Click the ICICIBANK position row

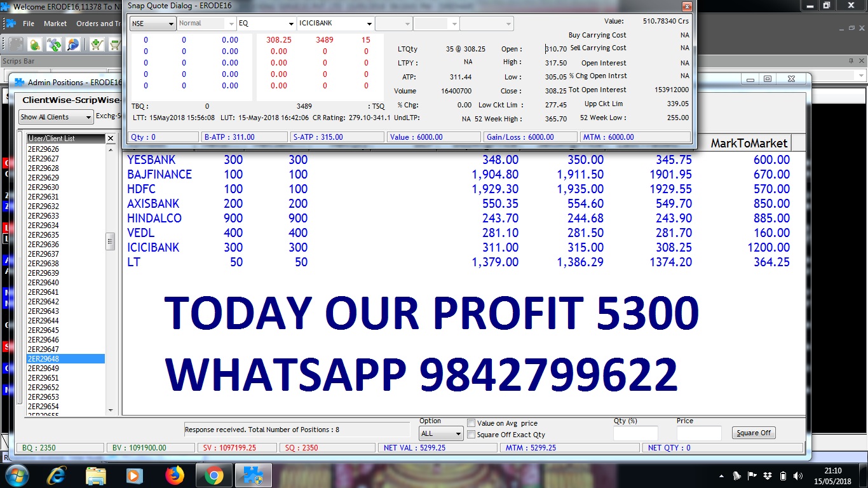tap(459, 248)
